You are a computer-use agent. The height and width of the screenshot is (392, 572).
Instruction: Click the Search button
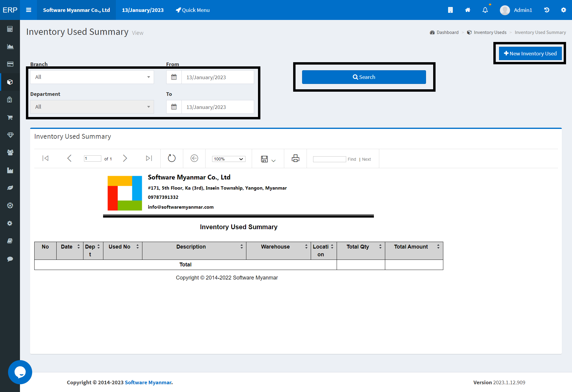click(x=364, y=77)
